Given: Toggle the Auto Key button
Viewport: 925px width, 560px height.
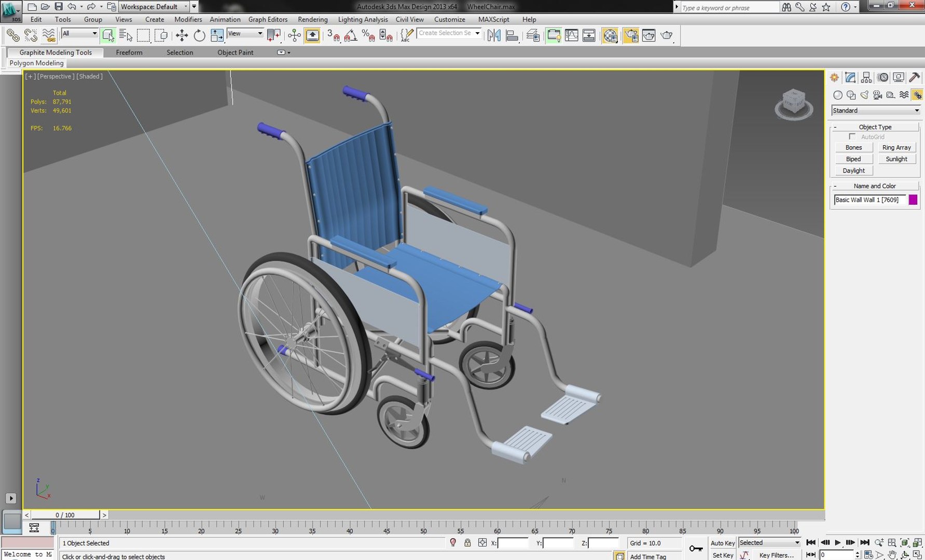Looking at the screenshot, I should 722,543.
